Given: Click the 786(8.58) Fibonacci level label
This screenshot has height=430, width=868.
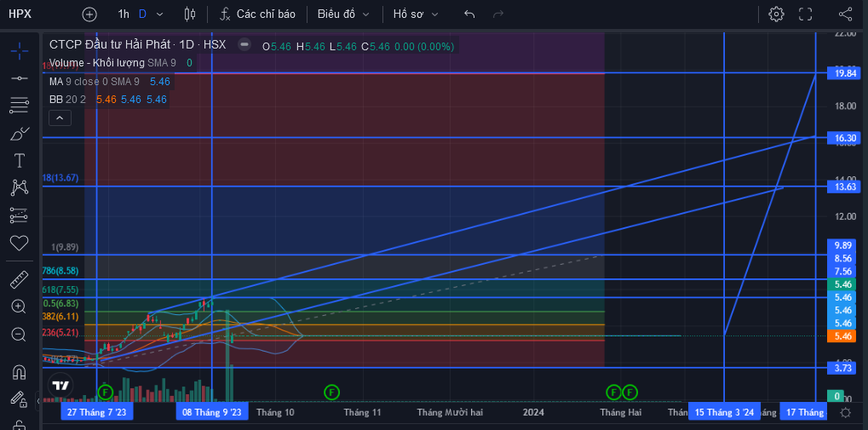Looking at the screenshot, I should coord(60,271).
